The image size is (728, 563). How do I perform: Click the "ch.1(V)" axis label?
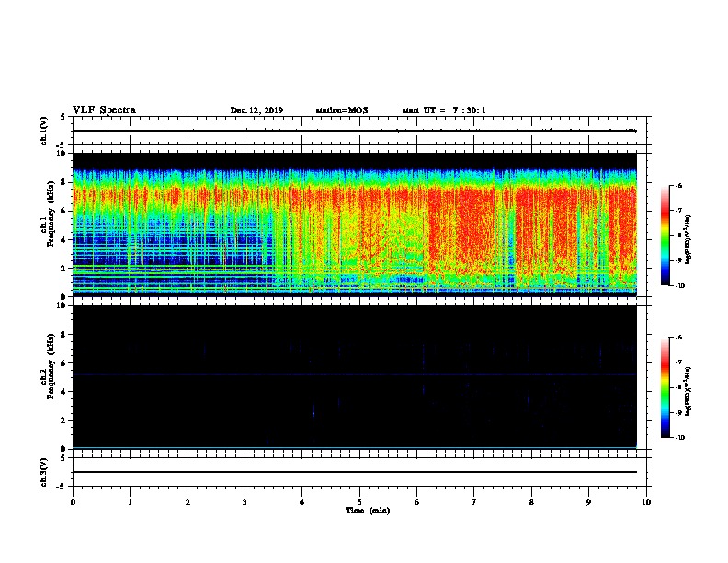[43, 131]
